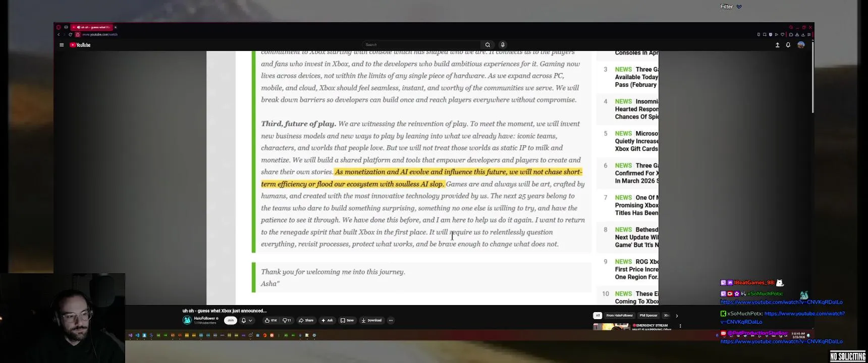Click the video title 'uh oh - guess what Xbox'
The width and height of the screenshot is (868, 363).
click(225, 311)
